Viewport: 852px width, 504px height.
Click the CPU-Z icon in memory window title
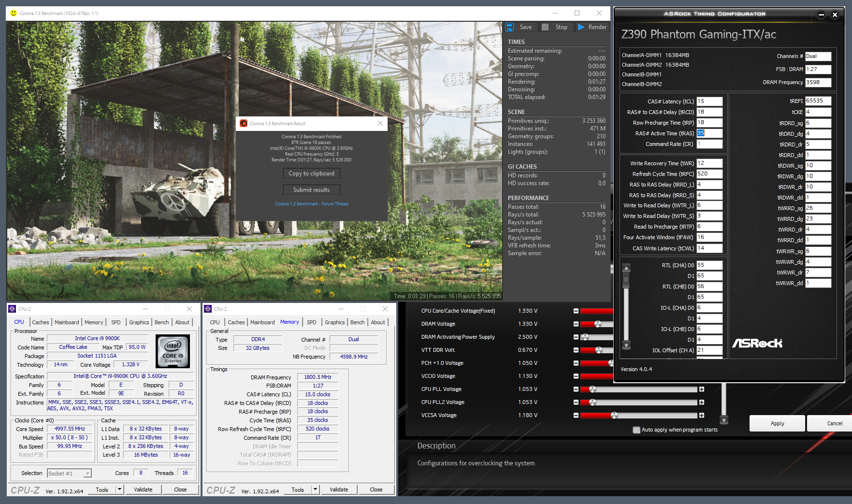tap(208, 309)
